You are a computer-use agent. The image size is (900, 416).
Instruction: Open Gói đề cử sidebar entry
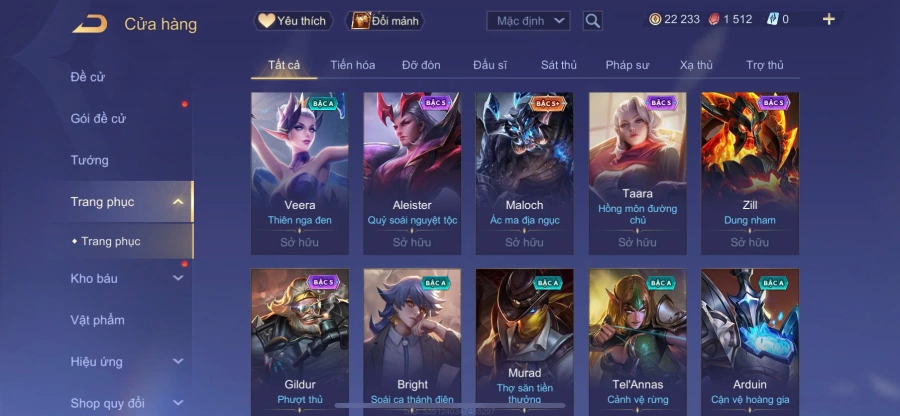[x=98, y=118]
